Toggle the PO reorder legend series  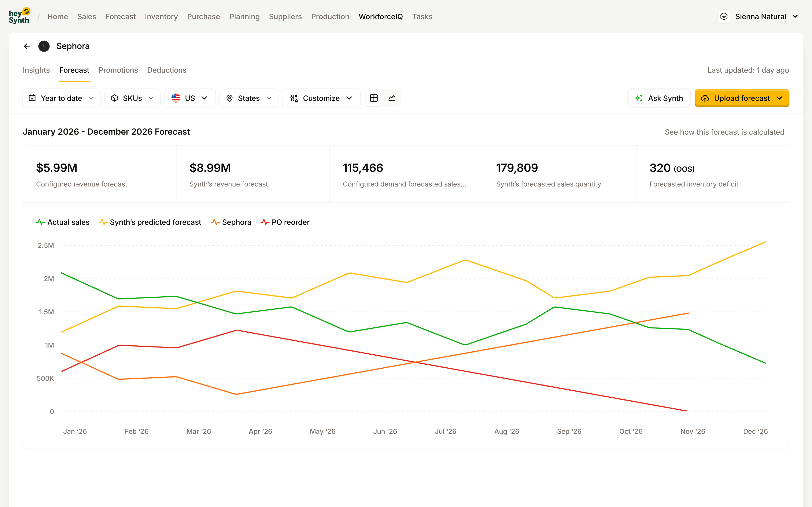(x=285, y=222)
